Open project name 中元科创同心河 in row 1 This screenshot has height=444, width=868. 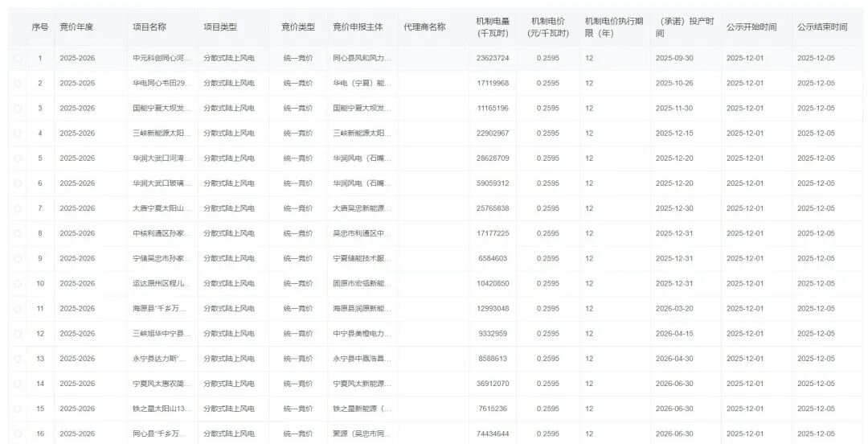pyautogui.click(x=163, y=58)
